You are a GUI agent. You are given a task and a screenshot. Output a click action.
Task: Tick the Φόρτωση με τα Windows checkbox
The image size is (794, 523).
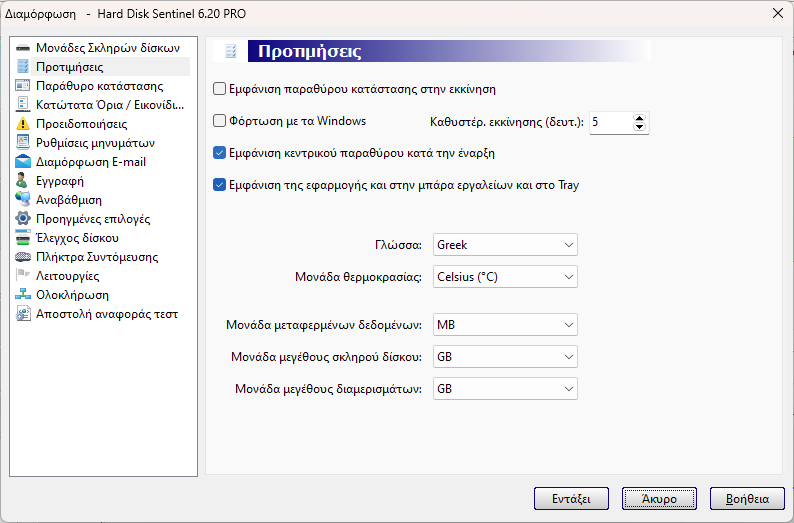(x=219, y=121)
